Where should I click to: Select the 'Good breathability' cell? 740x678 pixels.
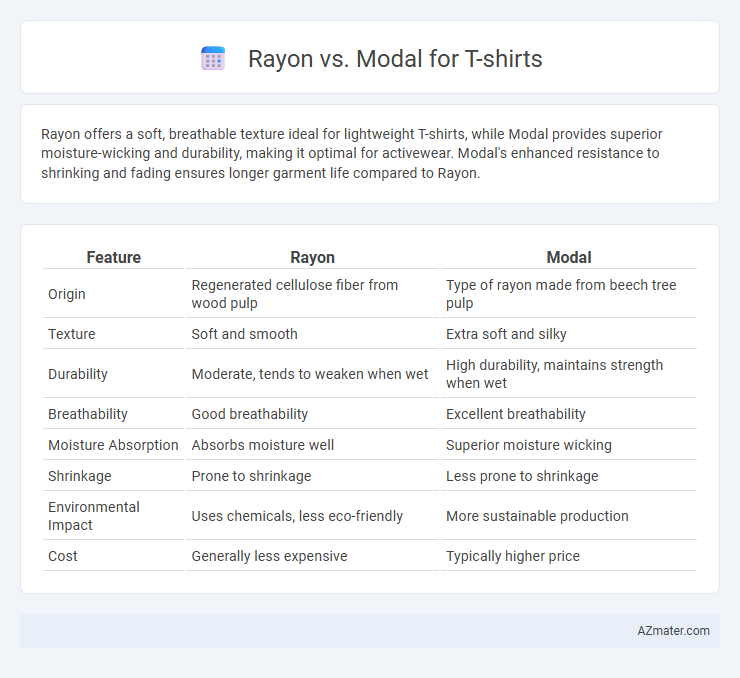[312, 414]
